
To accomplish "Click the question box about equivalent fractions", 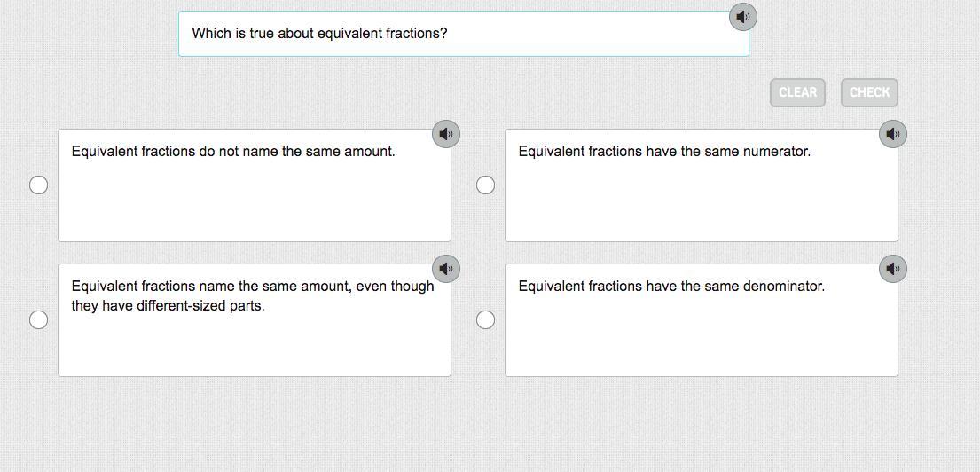I will tap(463, 34).
